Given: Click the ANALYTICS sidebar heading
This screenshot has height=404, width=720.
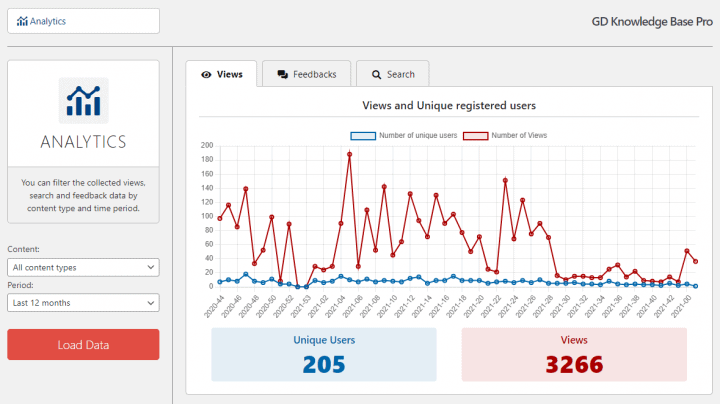Looking at the screenshot, I should [x=83, y=142].
